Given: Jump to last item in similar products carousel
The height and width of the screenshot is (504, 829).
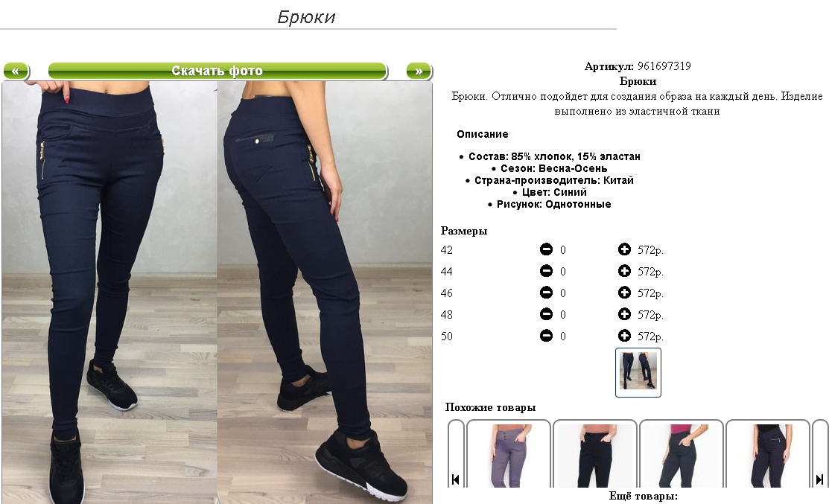Looking at the screenshot, I should 819,479.
